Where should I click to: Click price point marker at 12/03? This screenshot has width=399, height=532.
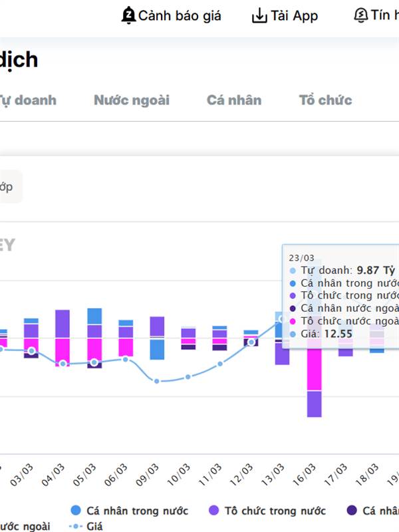(251, 342)
